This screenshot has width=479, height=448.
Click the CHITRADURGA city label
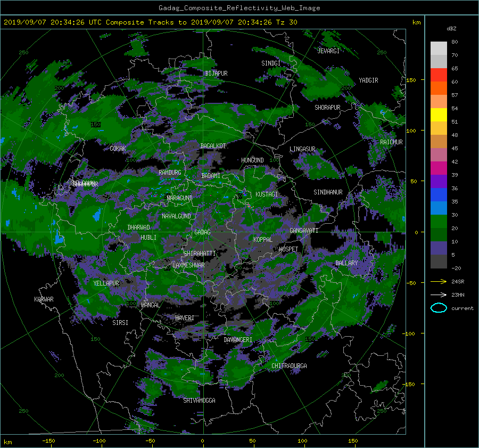point(289,366)
